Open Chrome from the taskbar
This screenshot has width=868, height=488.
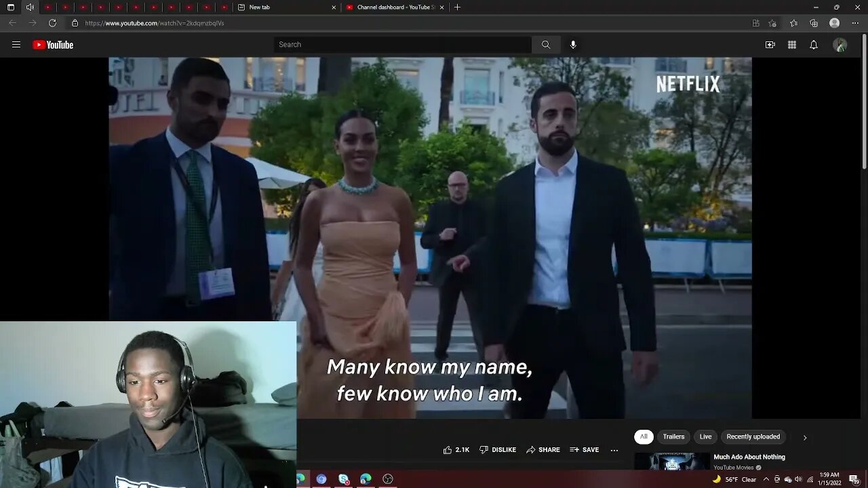[x=321, y=479]
